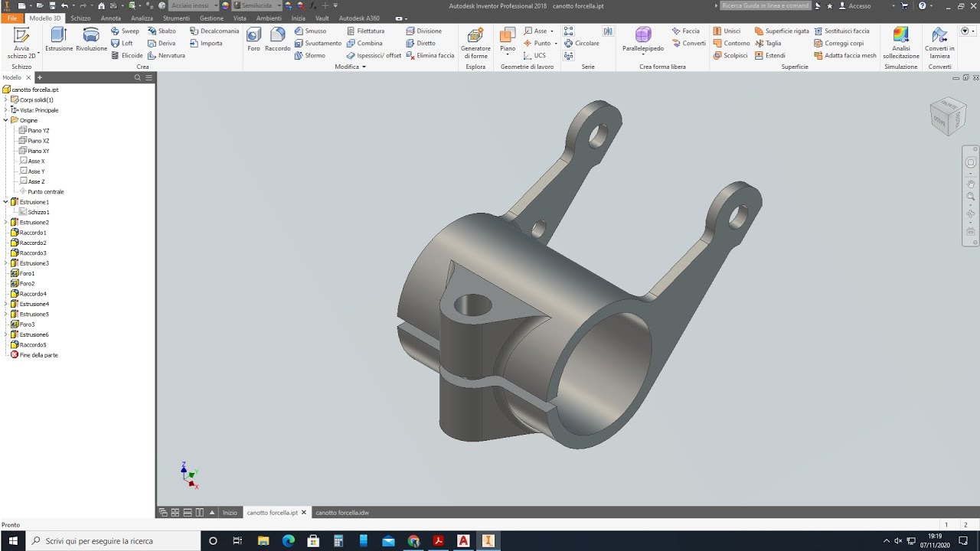Expand Corpi solidi(1) node
The width and height of the screenshot is (980, 551).
(5, 100)
